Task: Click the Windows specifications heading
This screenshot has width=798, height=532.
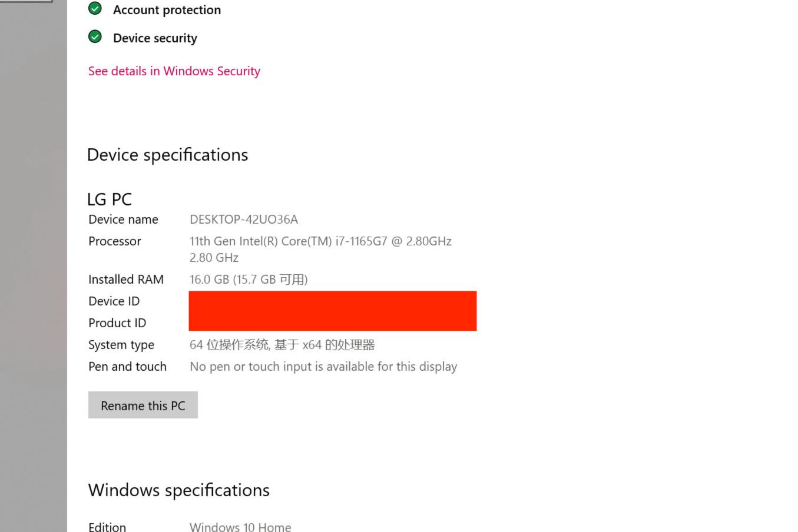Action: click(178, 490)
